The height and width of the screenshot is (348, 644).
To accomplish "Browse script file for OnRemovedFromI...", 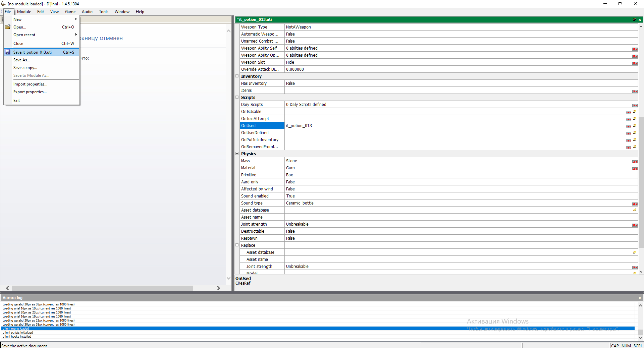I will 635,147.
